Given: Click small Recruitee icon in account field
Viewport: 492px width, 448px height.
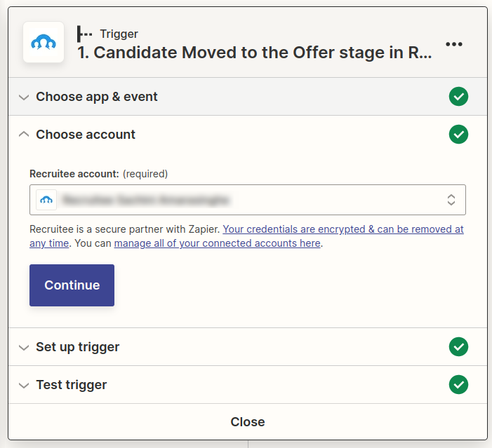Looking at the screenshot, I should pos(46,200).
